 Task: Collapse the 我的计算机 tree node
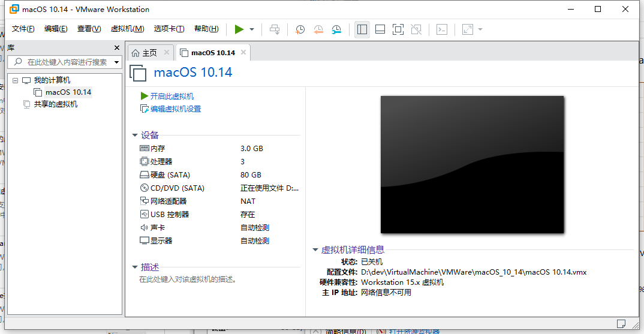click(x=15, y=80)
